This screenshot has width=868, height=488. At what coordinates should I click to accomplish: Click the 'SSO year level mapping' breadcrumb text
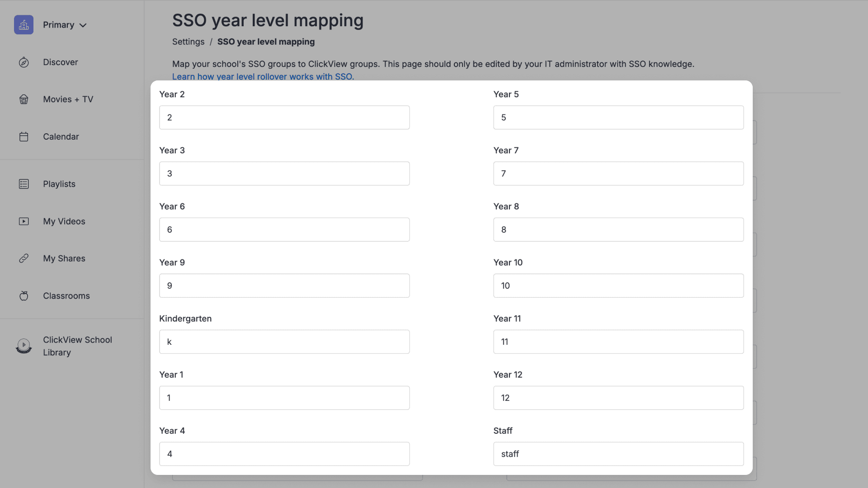click(x=266, y=42)
